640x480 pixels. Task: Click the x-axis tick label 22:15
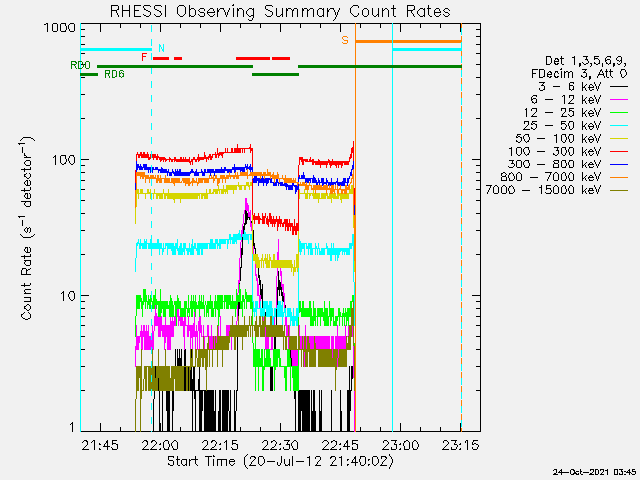(220, 445)
